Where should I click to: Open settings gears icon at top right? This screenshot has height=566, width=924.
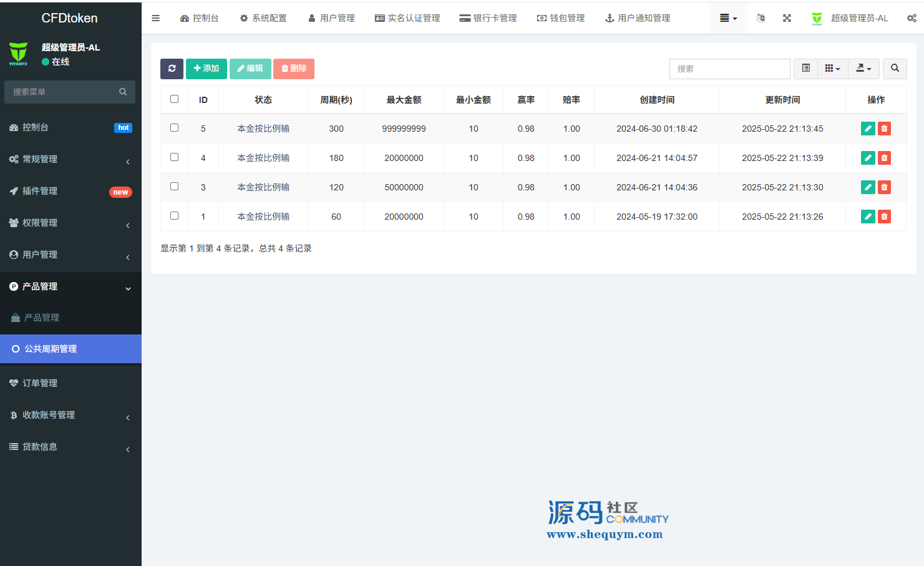click(912, 18)
